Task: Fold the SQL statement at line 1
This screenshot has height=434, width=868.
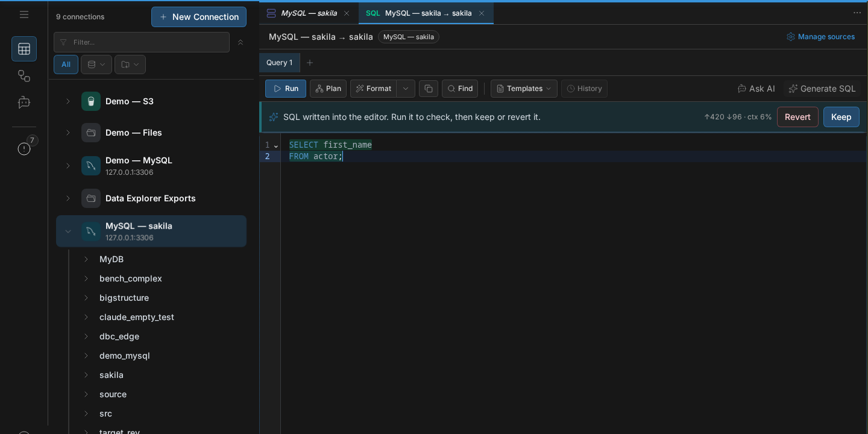Action: (276, 145)
